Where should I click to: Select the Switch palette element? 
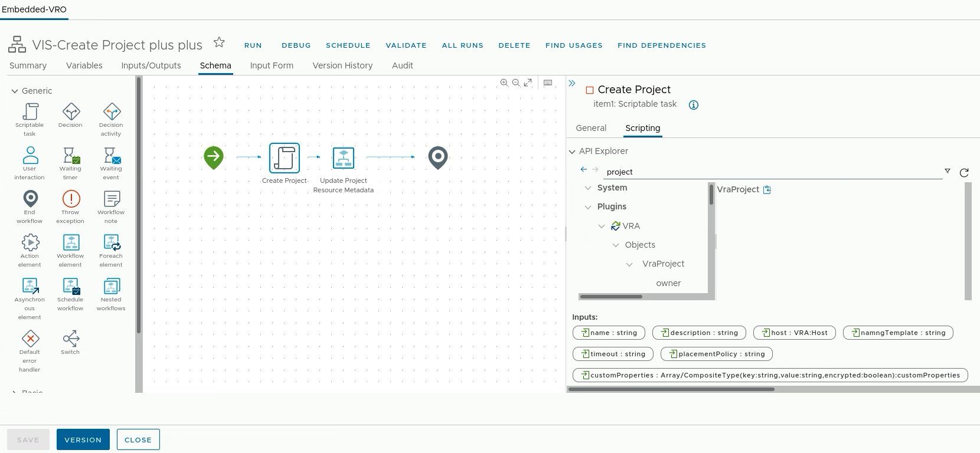click(x=71, y=343)
